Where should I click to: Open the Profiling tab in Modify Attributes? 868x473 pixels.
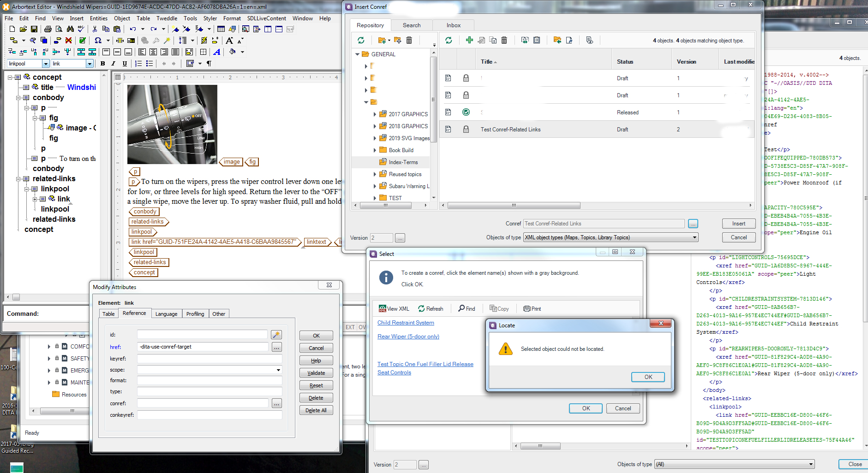(195, 314)
